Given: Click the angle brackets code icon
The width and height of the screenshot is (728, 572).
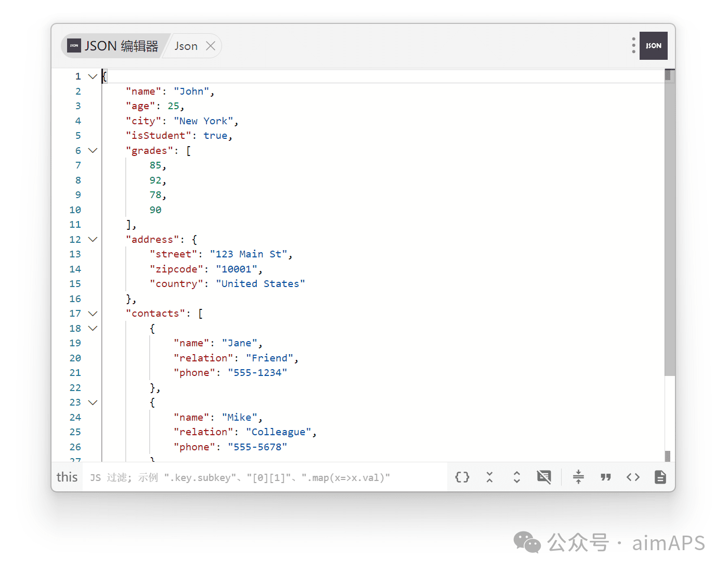Looking at the screenshot, I should 633,477.
